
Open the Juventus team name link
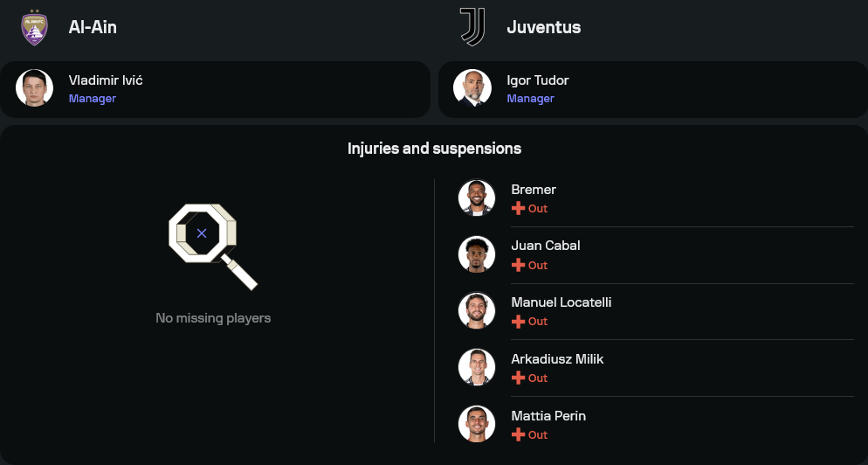(543, 27)
